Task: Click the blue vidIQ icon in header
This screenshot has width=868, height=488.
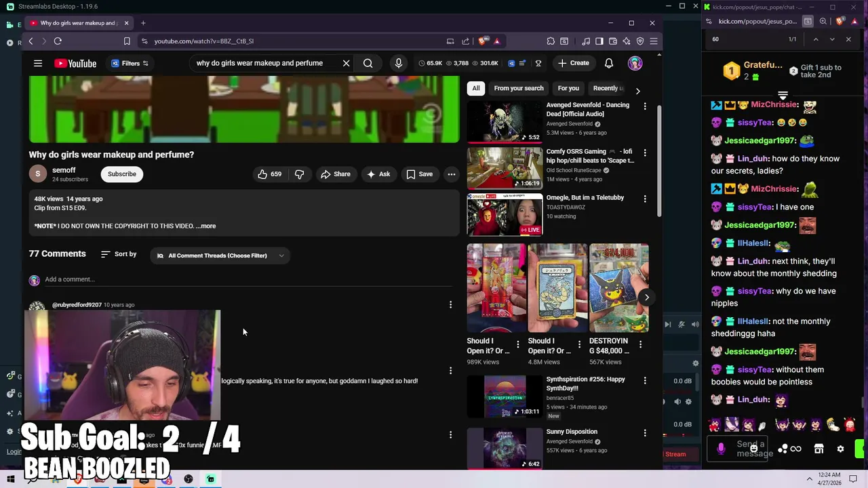Action: pos(511,63)
